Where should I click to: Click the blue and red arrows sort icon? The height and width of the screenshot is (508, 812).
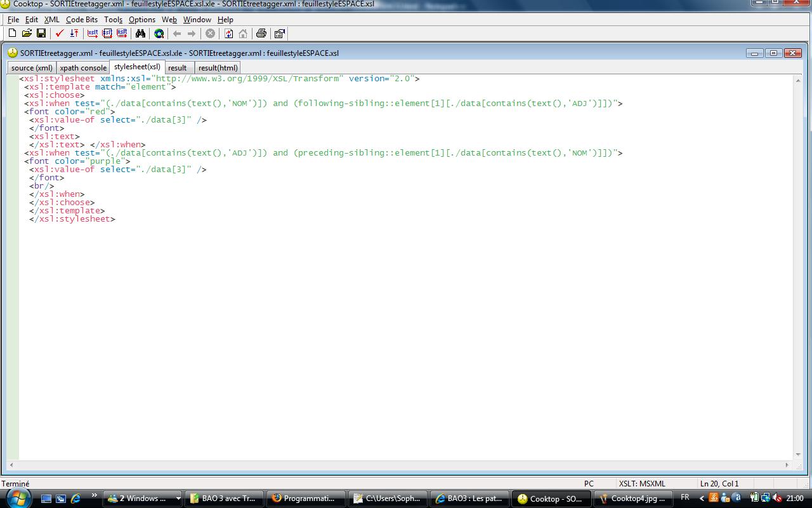coord(74,33)
